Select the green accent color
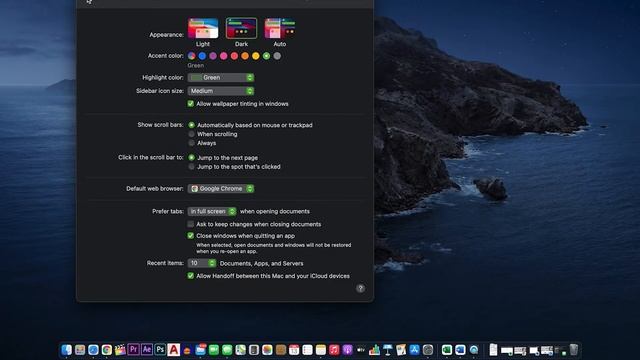The width and height of the screenshot is (640, 360). coord(267,56)
